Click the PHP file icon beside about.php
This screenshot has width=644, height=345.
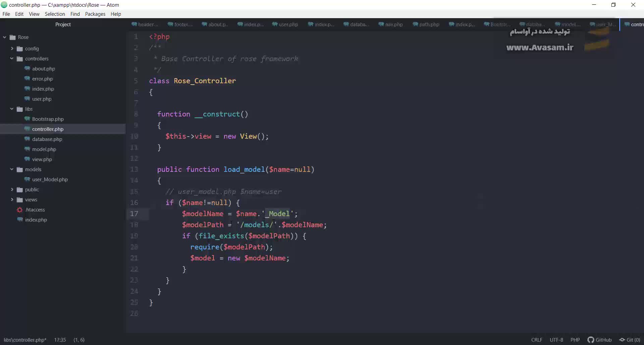(x=27, y=68)
